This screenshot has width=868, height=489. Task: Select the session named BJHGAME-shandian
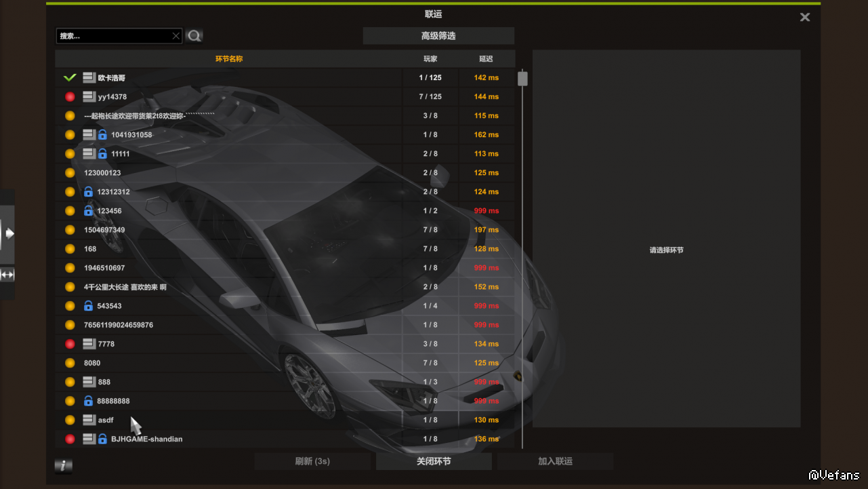(285, 439)
